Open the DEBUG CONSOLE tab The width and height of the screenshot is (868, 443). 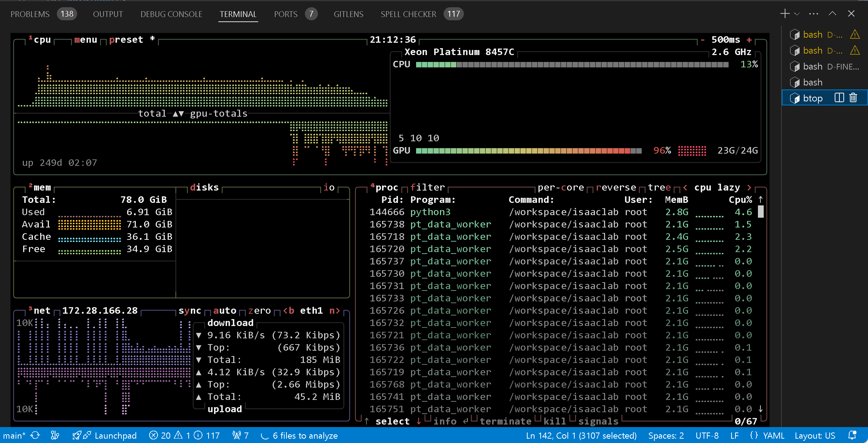pos(171,14)
